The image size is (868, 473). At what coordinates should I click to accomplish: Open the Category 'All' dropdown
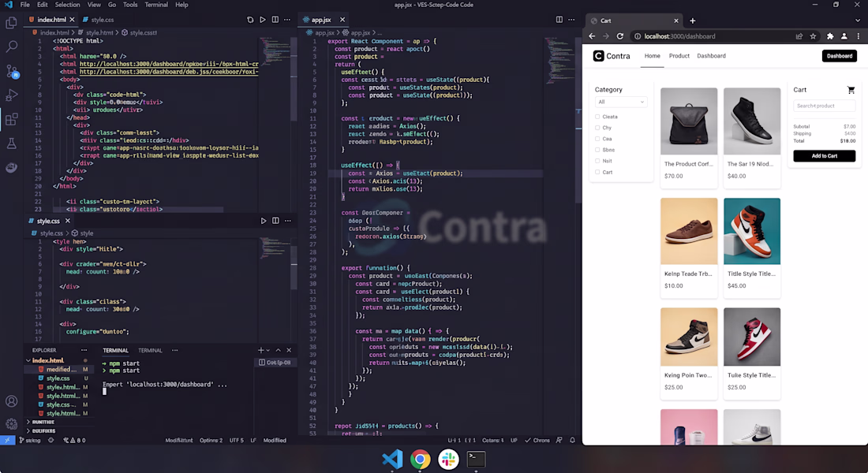click(620, 102)
